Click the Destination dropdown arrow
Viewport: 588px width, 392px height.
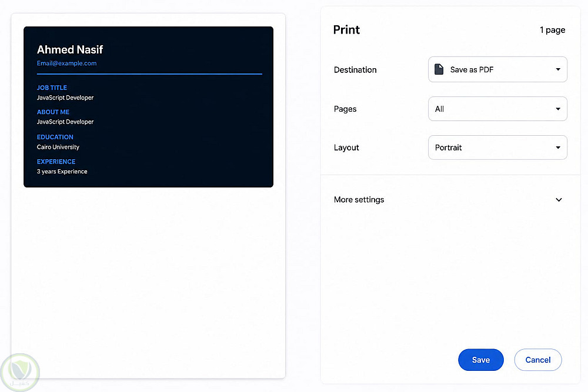(x=558, y=69)
